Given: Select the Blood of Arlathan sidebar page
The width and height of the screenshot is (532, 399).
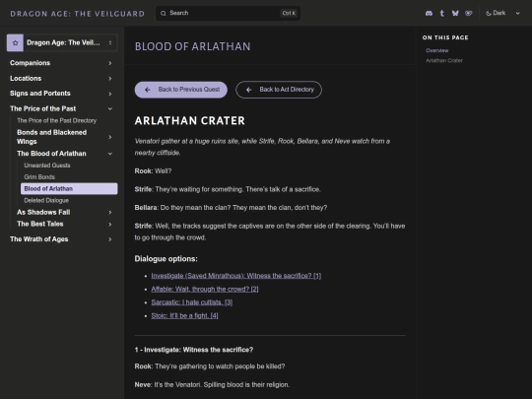Looking at the screenshot, I should click(69, 188).
